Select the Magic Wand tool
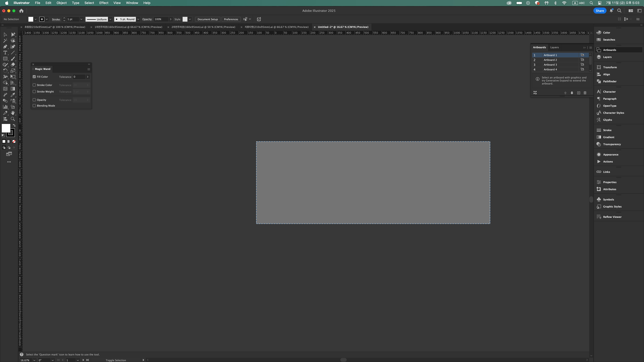The width and height of the screenshot is (644, 362). [x=5, y=41]
